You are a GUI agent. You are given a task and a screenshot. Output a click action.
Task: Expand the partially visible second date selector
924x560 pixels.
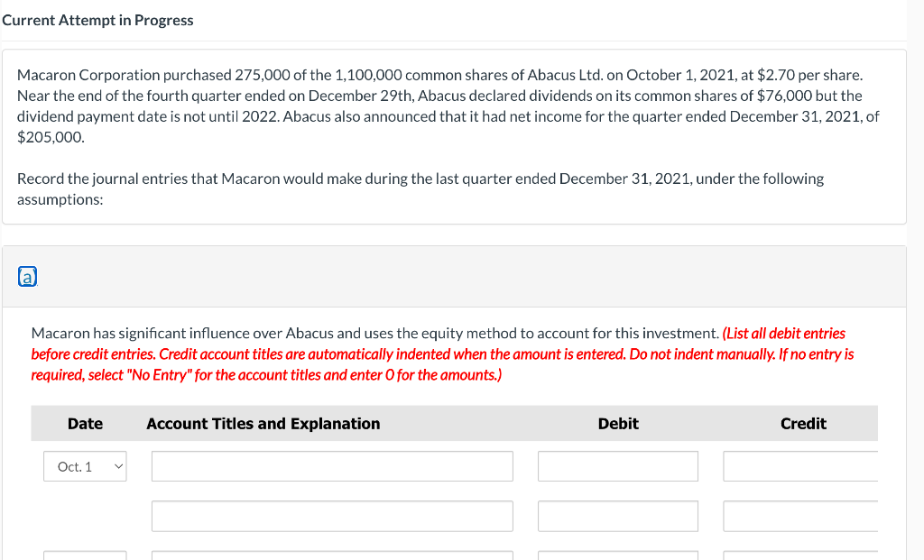point(85,554)
